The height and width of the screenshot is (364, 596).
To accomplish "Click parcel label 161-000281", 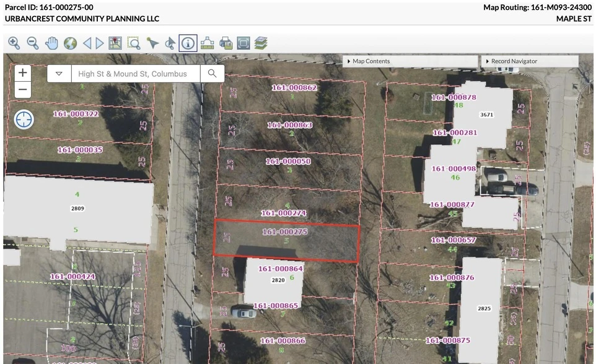I will tap(455, 132).
